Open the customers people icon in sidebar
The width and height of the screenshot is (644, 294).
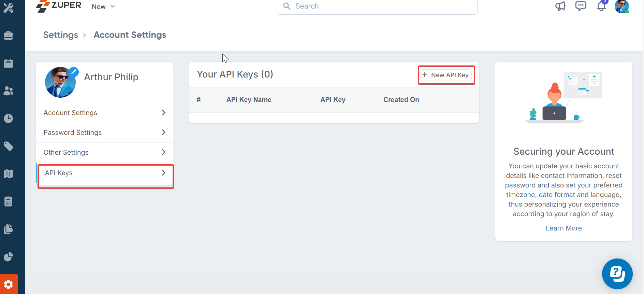coord(9,91)
